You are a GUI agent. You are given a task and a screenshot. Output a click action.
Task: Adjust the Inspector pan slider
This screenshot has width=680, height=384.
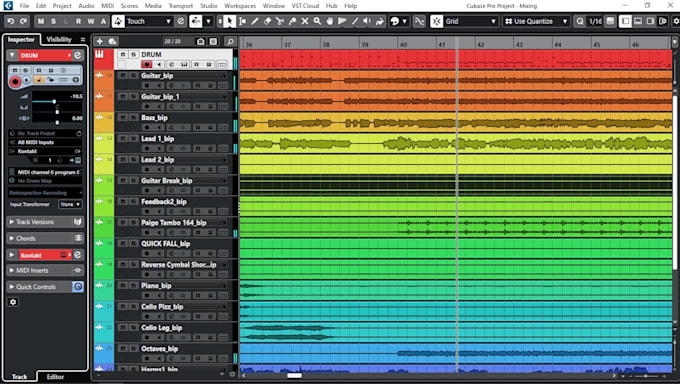point(57,112)
